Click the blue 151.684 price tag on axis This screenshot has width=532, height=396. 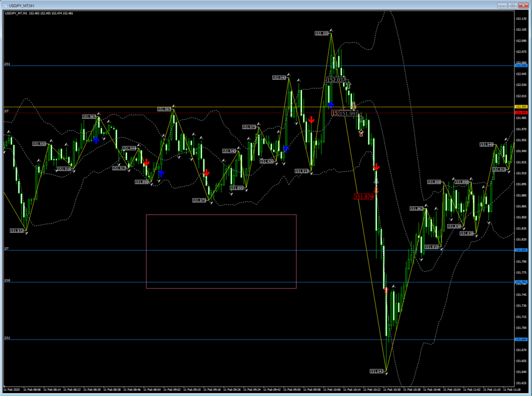(521, 340)
